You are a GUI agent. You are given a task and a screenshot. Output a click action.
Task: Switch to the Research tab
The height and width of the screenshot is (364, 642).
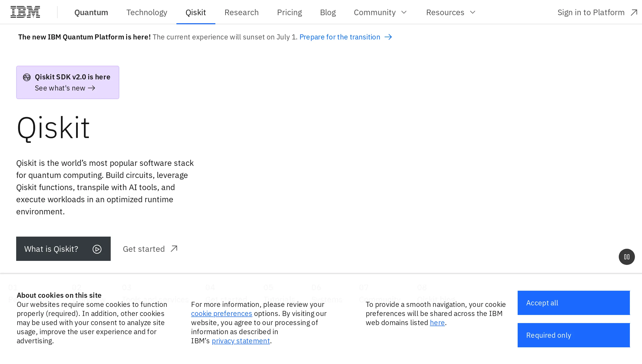pos(241,12)
